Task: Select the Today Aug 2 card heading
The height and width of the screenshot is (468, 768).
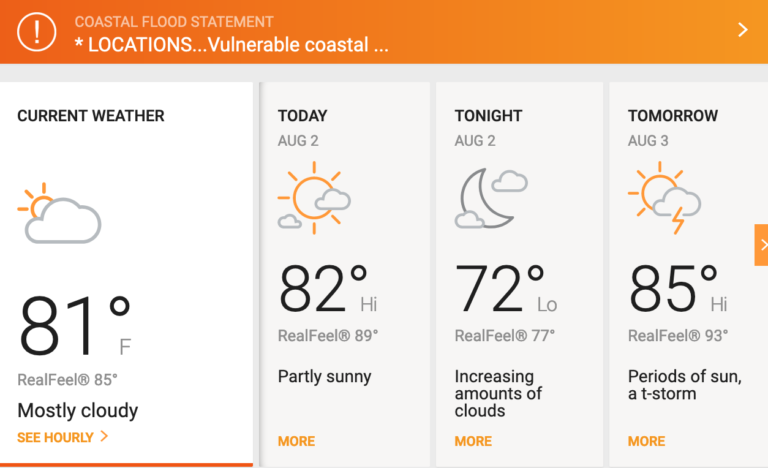Action: [302, 128]
